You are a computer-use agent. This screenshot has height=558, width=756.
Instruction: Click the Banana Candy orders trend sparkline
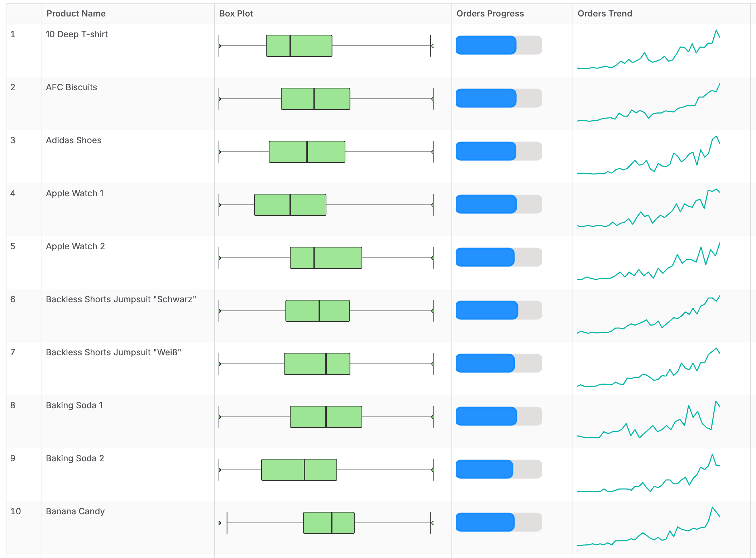649,526
